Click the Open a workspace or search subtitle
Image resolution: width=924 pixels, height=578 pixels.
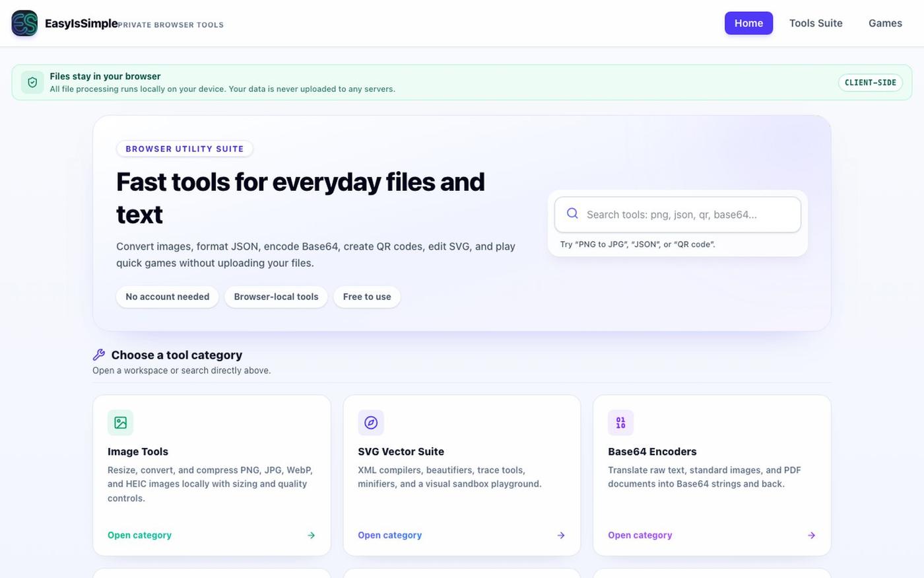181,371
